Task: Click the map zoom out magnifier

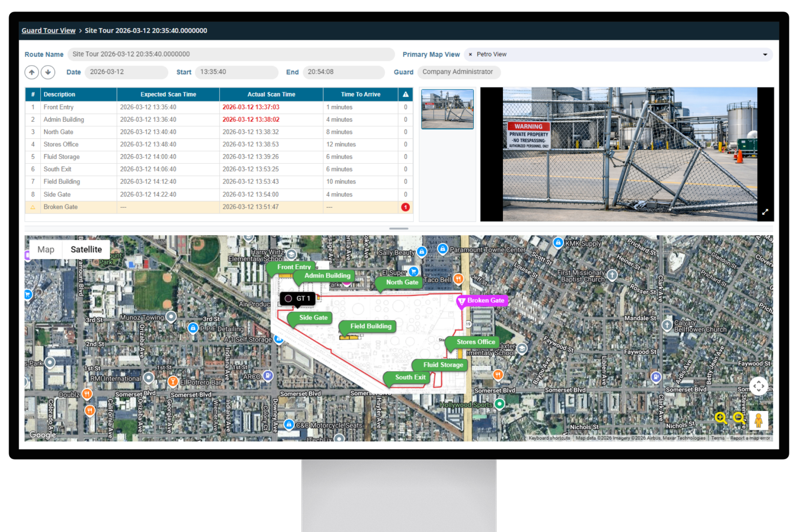Action: (x=738, y=418)
